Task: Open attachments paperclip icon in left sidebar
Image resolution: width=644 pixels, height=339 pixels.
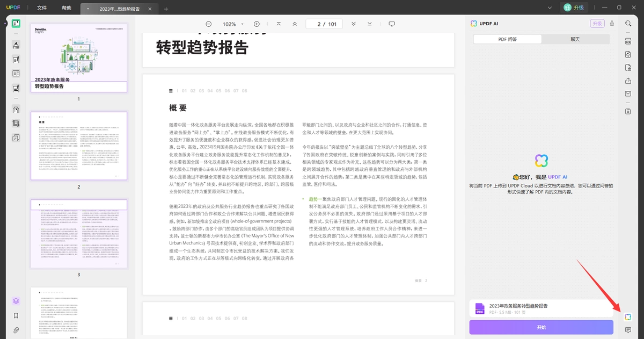Action: 16,330
